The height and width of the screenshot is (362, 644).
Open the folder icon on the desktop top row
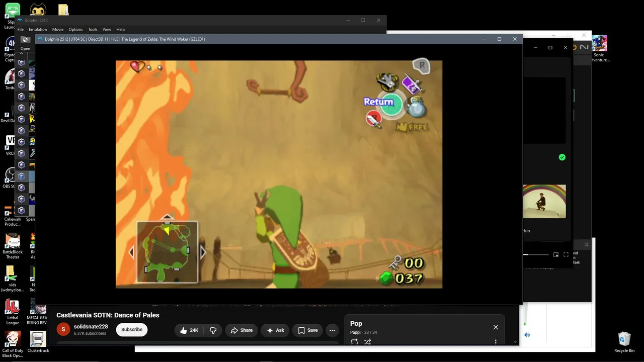click(63, 10)
